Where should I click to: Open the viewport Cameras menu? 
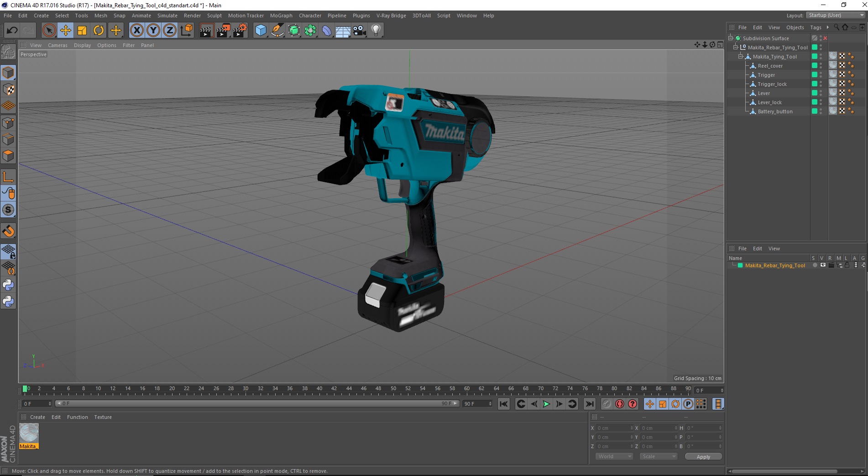[58, 45]
